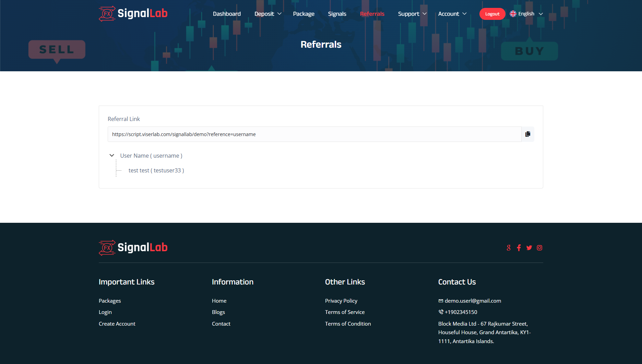Expand the Deposit dropdown menu
Screen dimensions: 642x364
pyautogui.click(x=267, y=14)
